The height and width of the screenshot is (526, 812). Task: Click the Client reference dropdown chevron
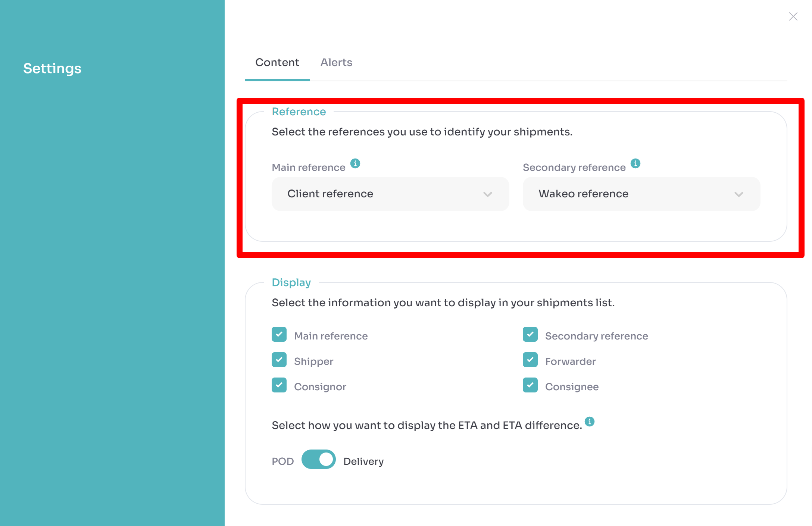[487, 194]
